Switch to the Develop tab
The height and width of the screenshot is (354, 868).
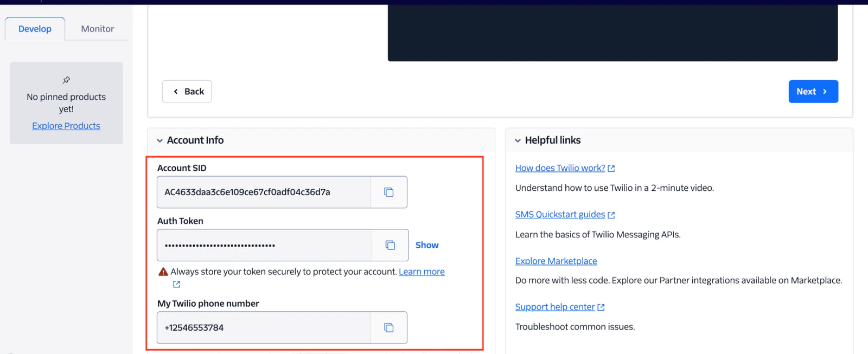35,29
